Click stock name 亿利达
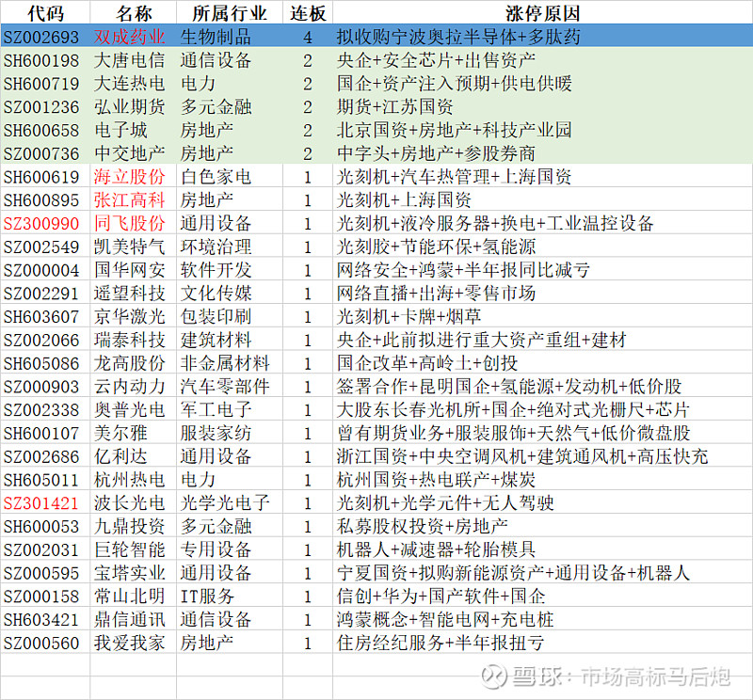 point(120,456)
